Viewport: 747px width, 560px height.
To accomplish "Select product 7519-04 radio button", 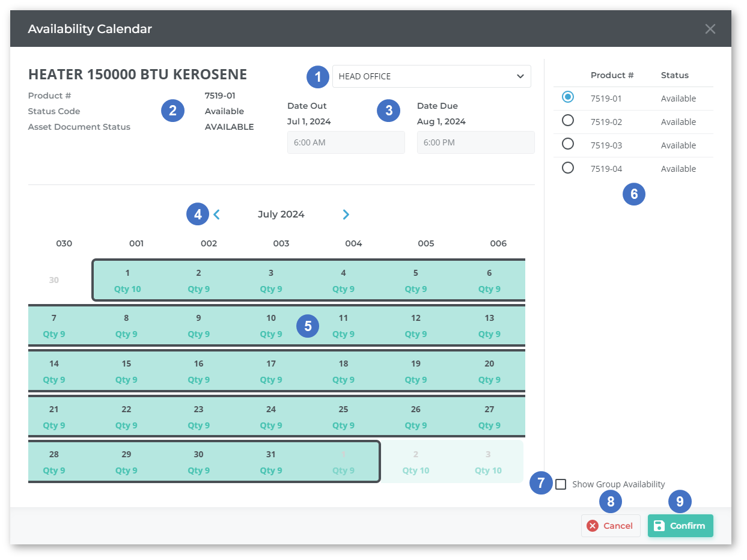I will [567, 168].
